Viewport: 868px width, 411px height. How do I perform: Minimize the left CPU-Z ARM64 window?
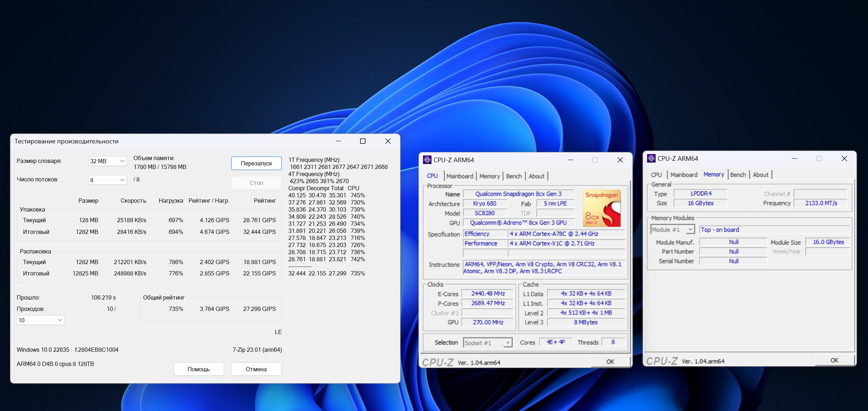point(570,160)
